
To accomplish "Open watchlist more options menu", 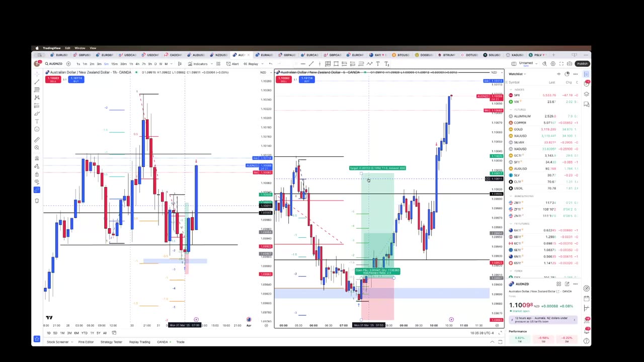I will coord(576,74).
